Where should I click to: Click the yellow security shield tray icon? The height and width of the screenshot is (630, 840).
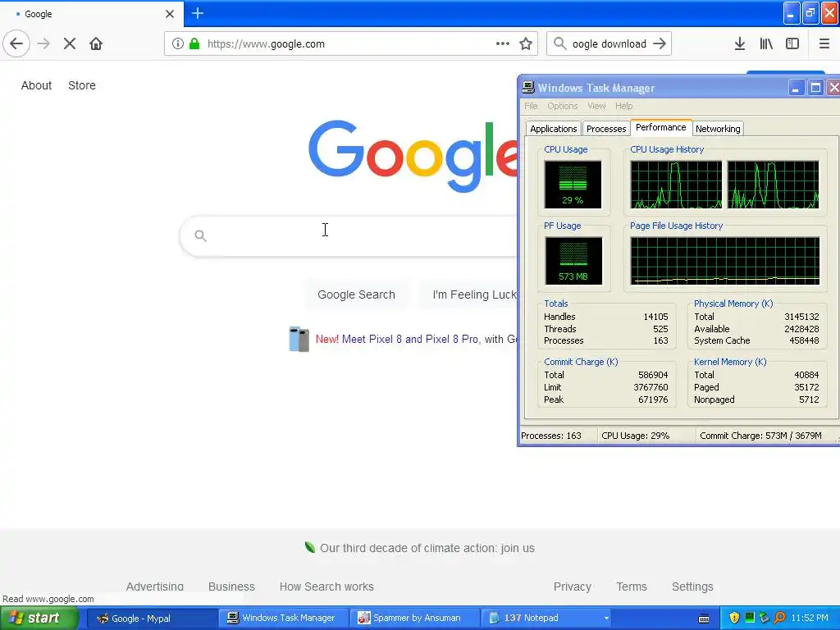[734, 618]
